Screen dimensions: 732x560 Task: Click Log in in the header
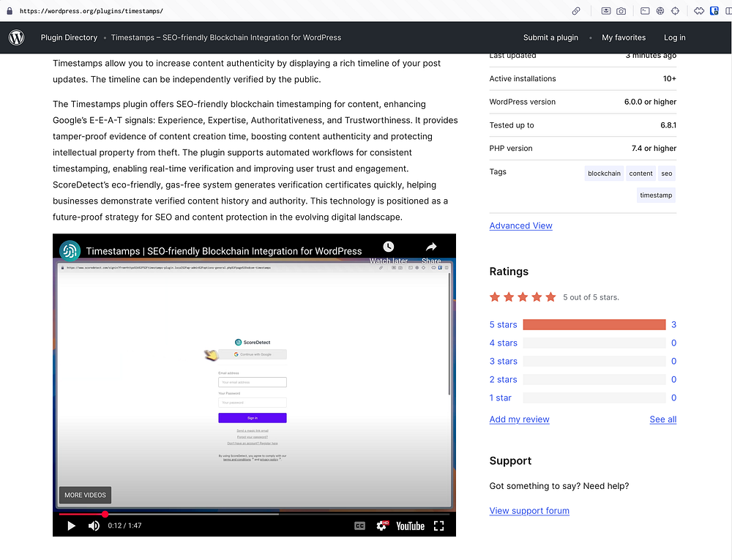[x=675, y=37]
